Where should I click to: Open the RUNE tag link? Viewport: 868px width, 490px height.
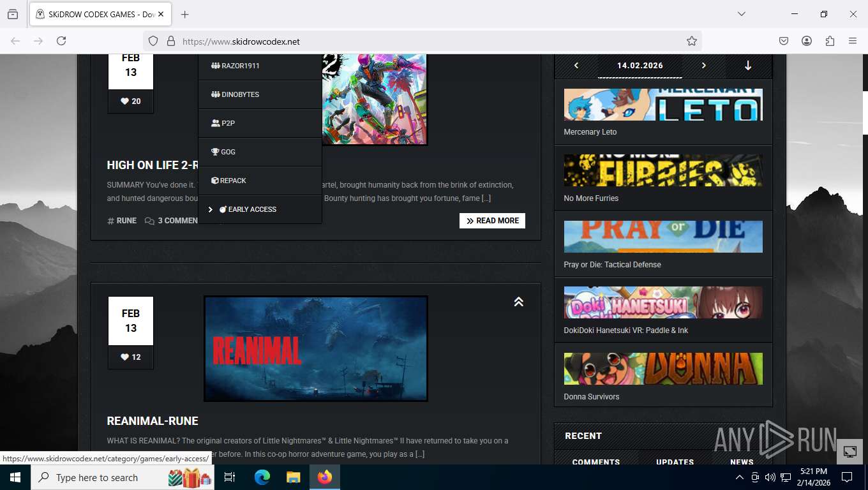point(122,221)
